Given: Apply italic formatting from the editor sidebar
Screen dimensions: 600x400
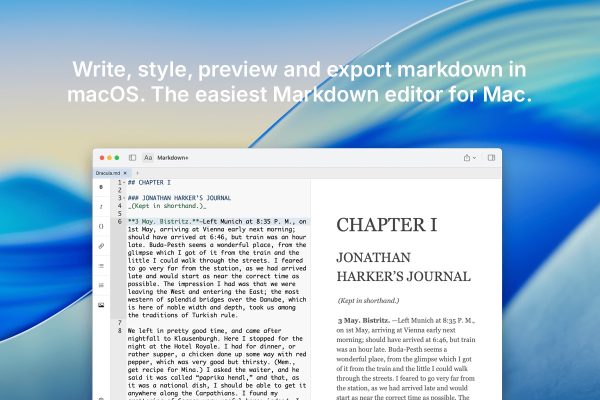Looking at the screenshot, I should [x=101, y=207].
